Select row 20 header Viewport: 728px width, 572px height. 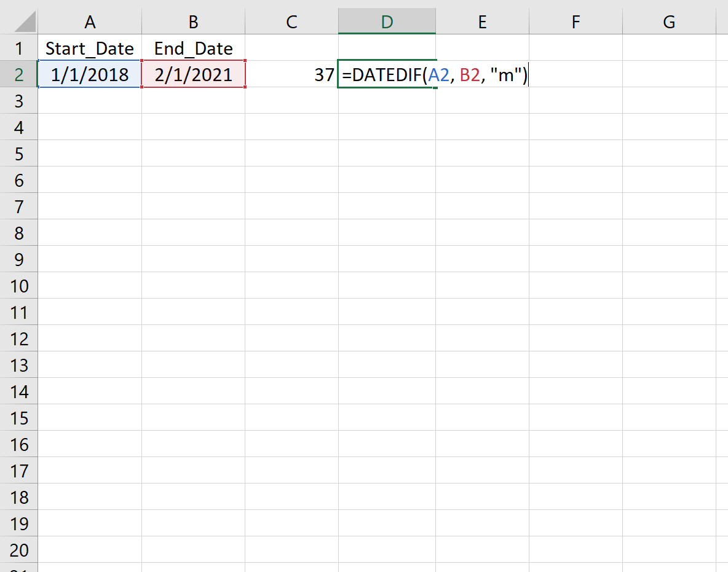(x=18, y=550)
